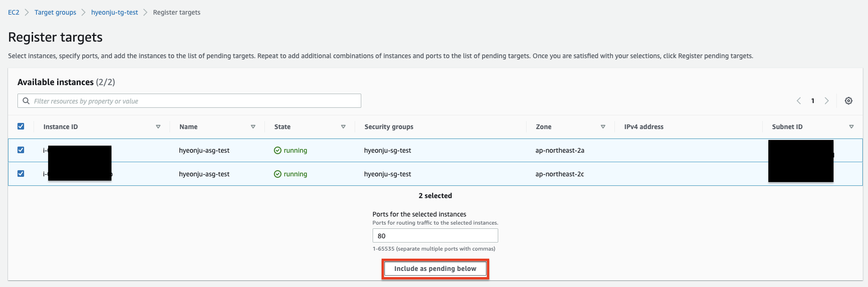
Task: Open hyeonju-tg-test breadcrumb link
Action: pyautogui.click(x=114, y=12)
